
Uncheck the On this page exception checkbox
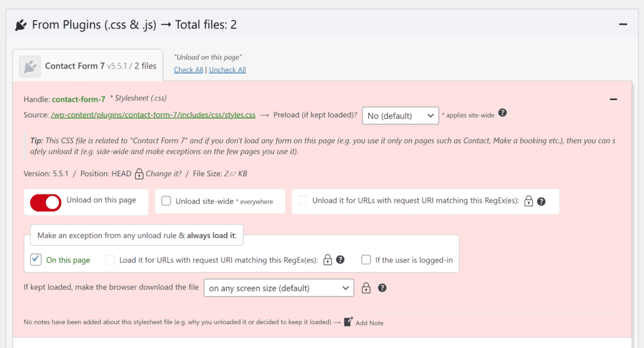pos(36,260)
